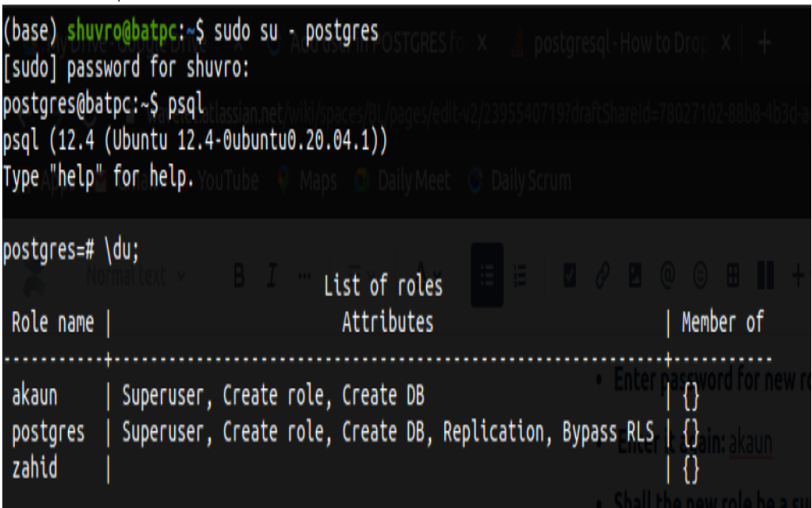Image resolution: width=812 pixels, height=508 pixels.
Task: Toggle italic formatting in the editor toolbar
Action: tap(272, 276)
